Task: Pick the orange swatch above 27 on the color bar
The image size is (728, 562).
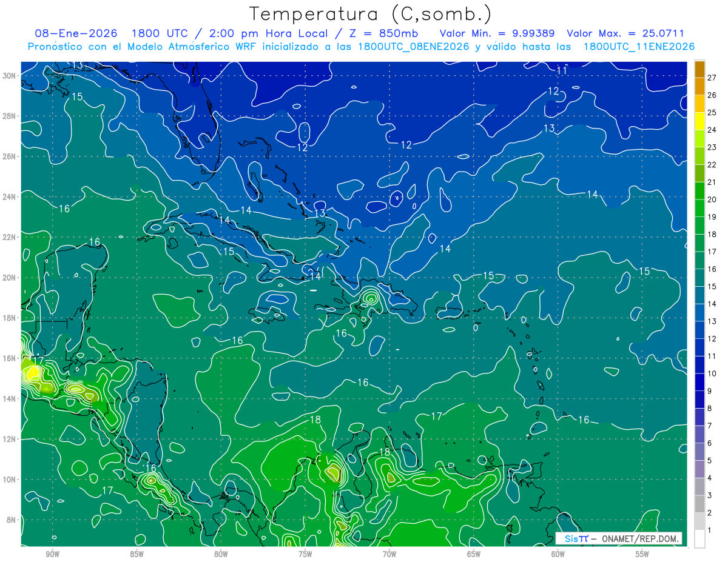Action: coord(699,69)
